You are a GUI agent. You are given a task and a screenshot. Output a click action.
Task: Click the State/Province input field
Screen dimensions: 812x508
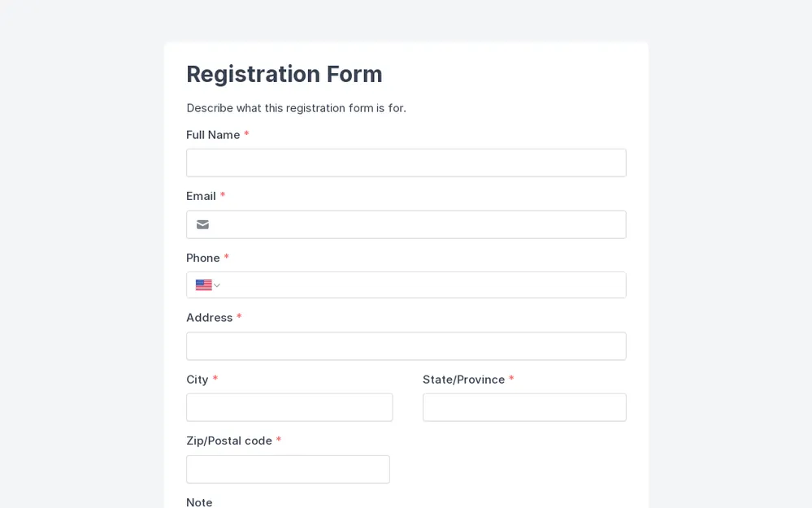524,407
